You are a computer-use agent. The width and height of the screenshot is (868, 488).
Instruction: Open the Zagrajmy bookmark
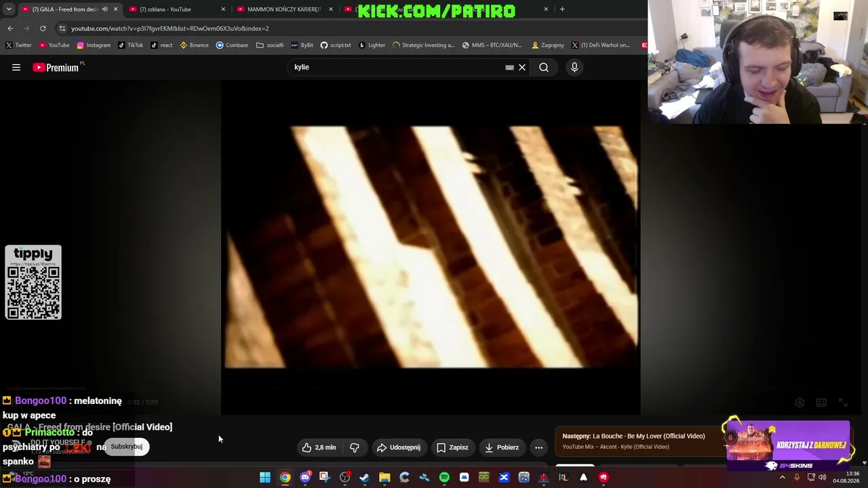pyautogui.click(x=547, y=45)
